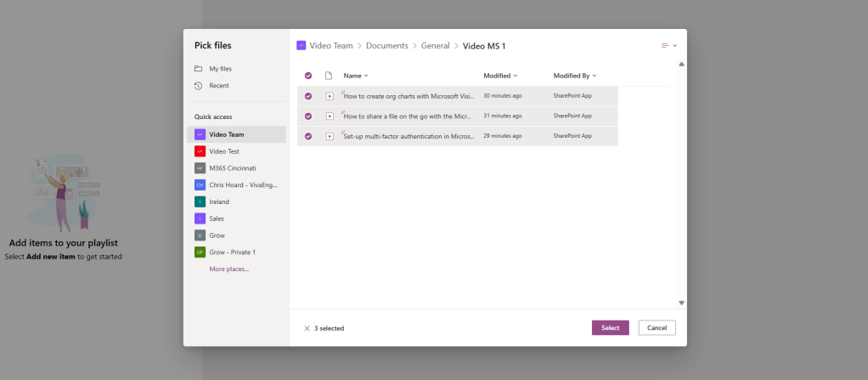Click the Video Team site icon in breadcrumb
This screenshot has height=380, width=868.
click(302, 46)
